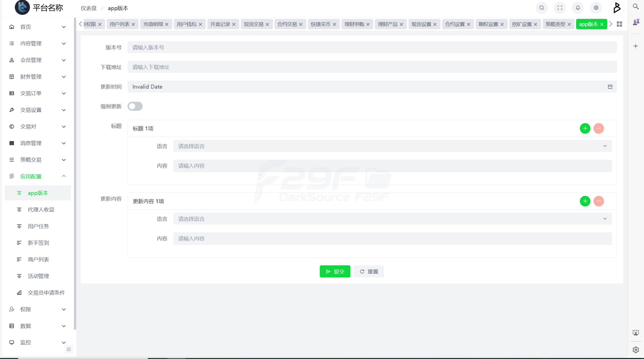644x359 pixels.
Task: Open notifications bell icon
Action: click(578, 8)
